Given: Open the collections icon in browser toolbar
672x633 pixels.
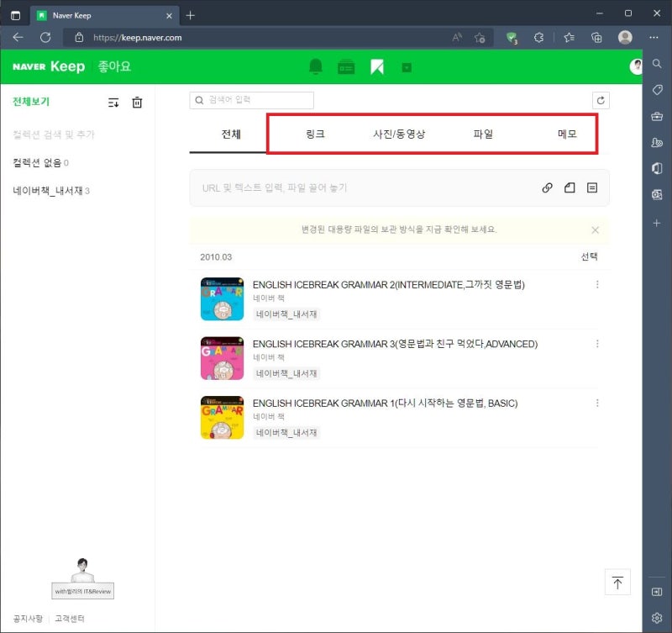Looking at the screenshot, I should [596, 38].
